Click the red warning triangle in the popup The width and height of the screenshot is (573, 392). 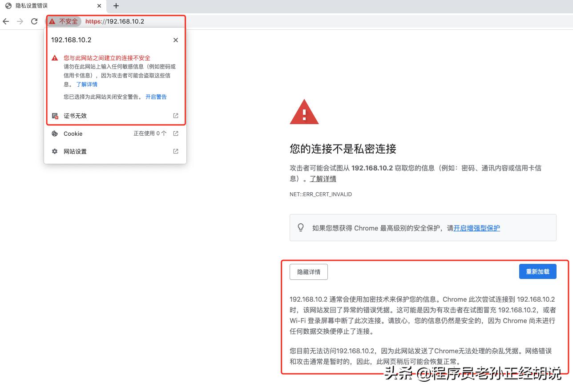(x=55, y=58)
